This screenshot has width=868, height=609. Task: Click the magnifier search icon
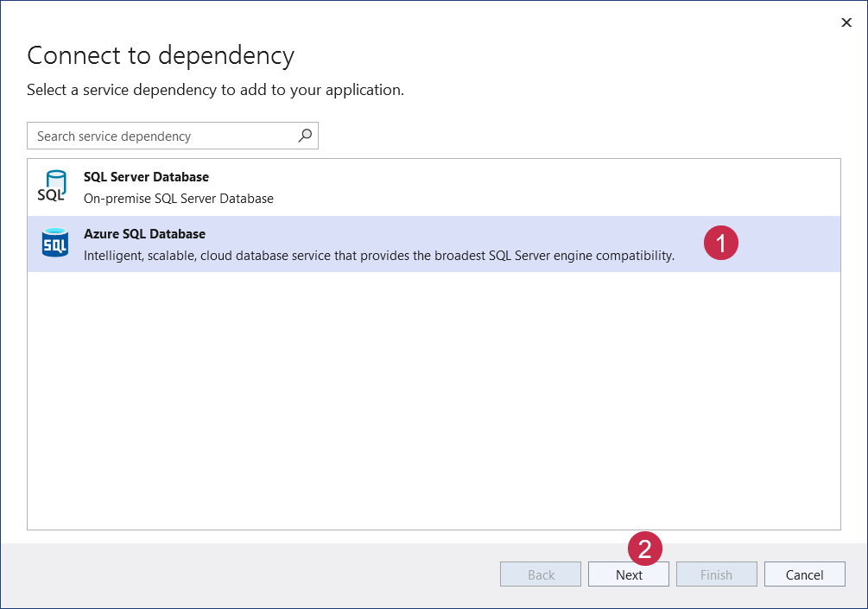(x=305, y=136)
